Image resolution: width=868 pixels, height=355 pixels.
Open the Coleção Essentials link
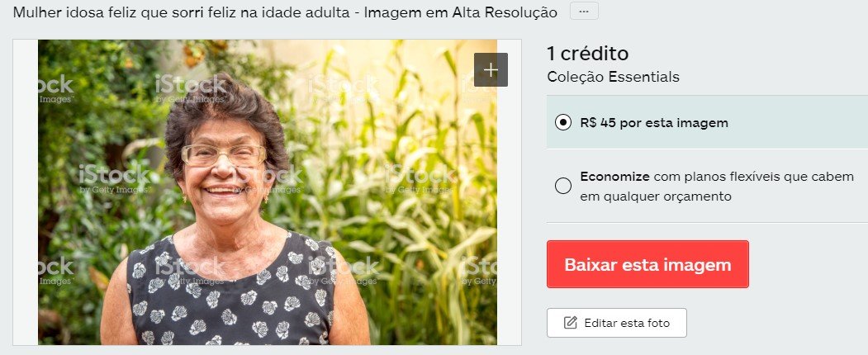(x=614, y=77)
